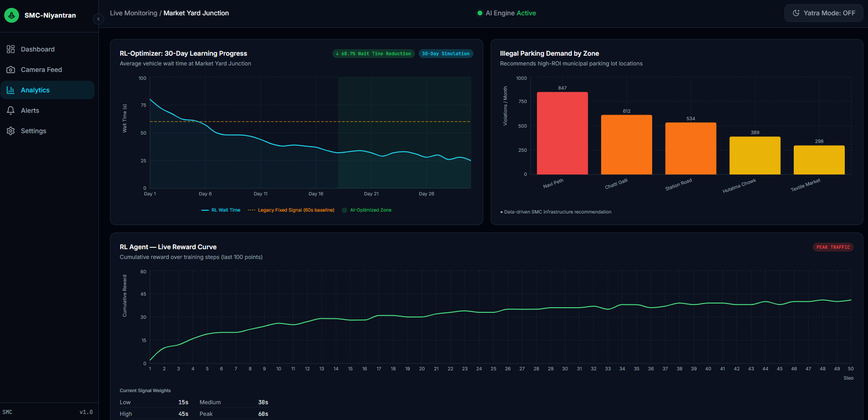Click the Analytics bar chart icon

(x=11, y=90)
